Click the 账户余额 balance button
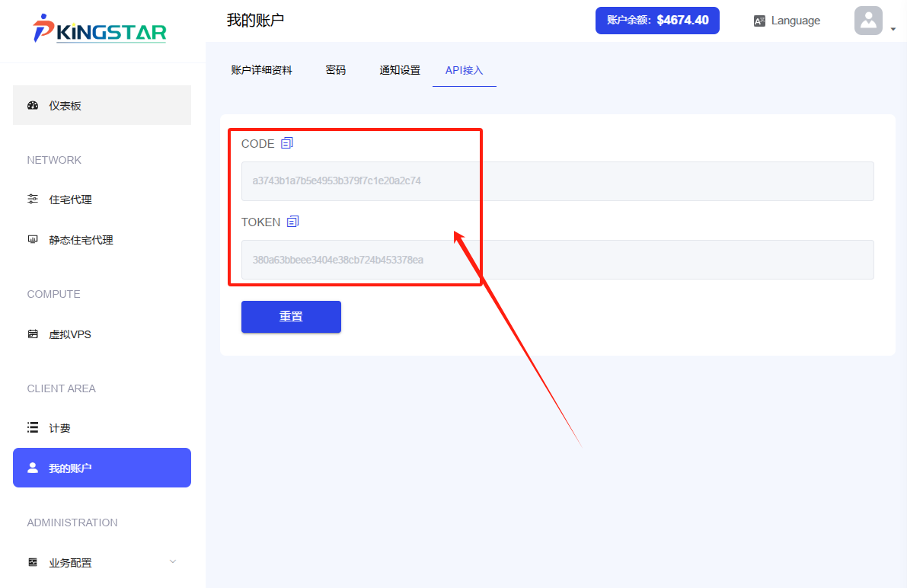This screenshot has width=907, height=588. 656,21
